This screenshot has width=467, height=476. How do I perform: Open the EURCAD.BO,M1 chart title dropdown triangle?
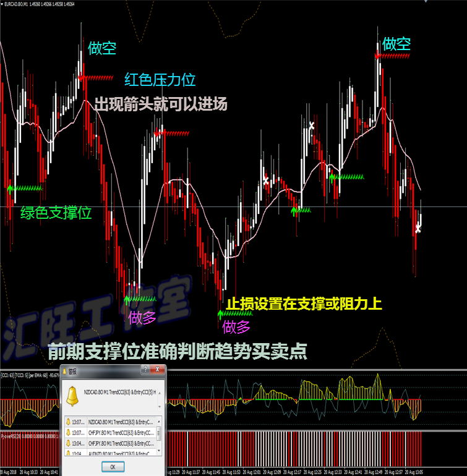point(3,4)
